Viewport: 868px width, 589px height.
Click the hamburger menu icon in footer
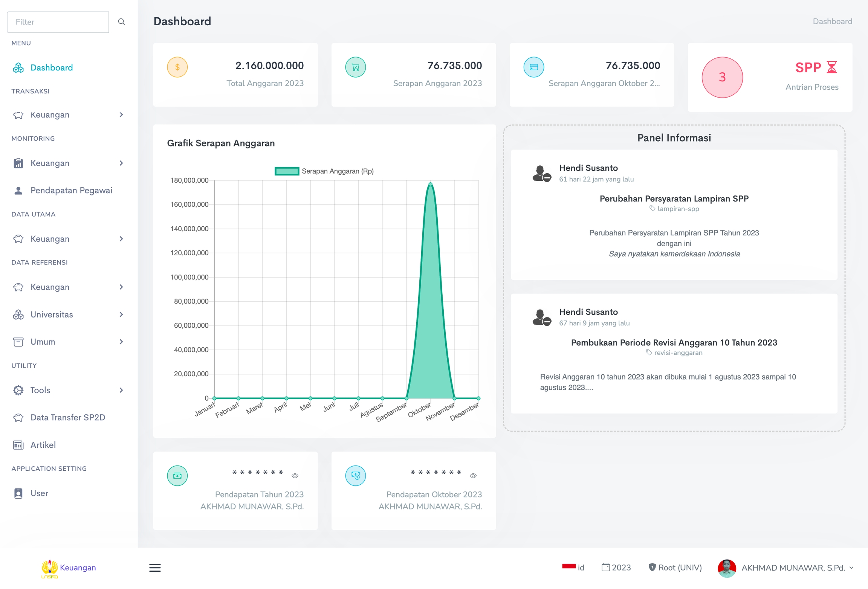155,568
